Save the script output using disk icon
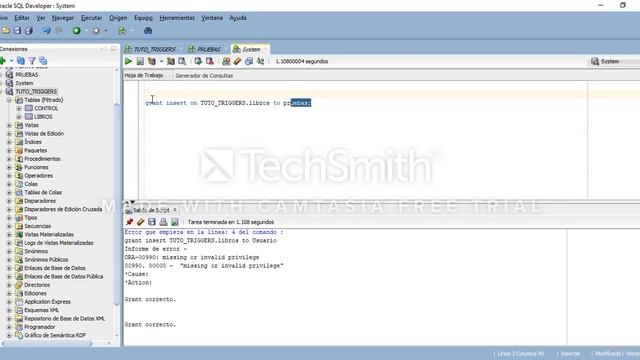This screenshot has height=360, width=640. point(152,222)
